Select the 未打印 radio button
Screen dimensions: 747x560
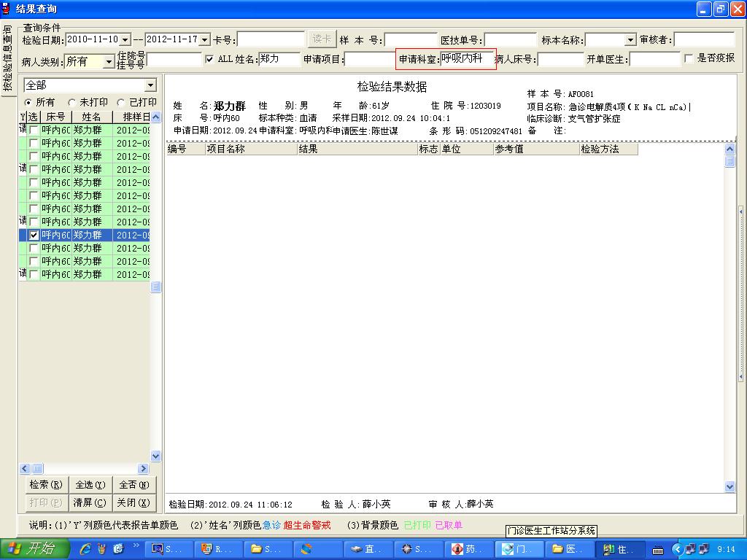[x=71, y=102]
